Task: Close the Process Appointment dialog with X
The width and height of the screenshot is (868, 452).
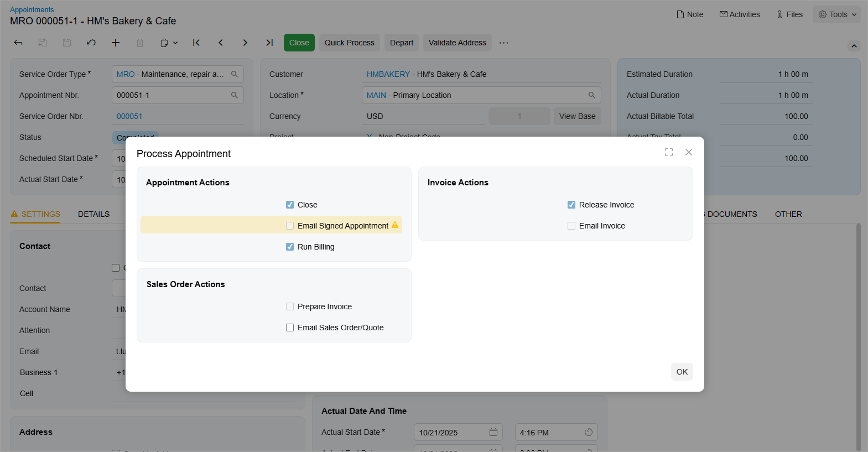Action: click(689, 152)
